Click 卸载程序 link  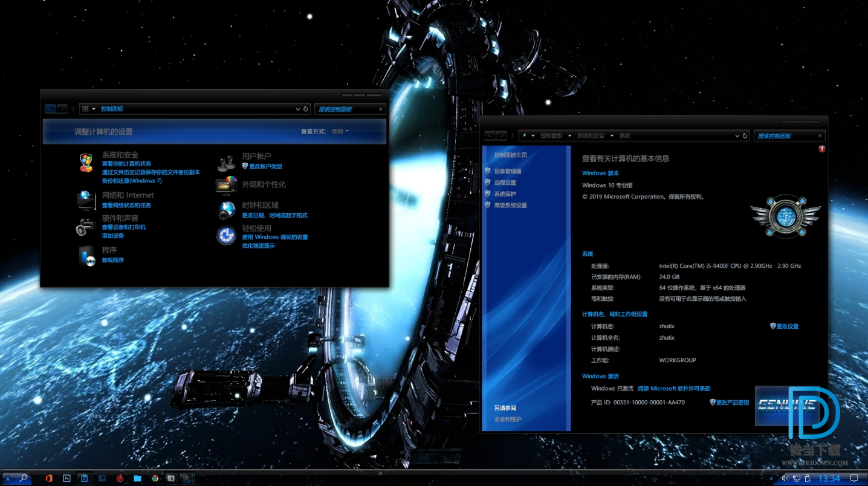point(112,260)
